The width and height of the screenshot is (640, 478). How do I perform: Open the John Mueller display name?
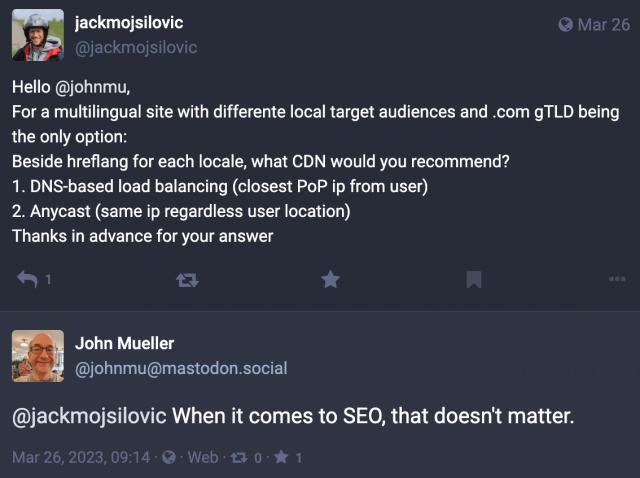[125, 344]
